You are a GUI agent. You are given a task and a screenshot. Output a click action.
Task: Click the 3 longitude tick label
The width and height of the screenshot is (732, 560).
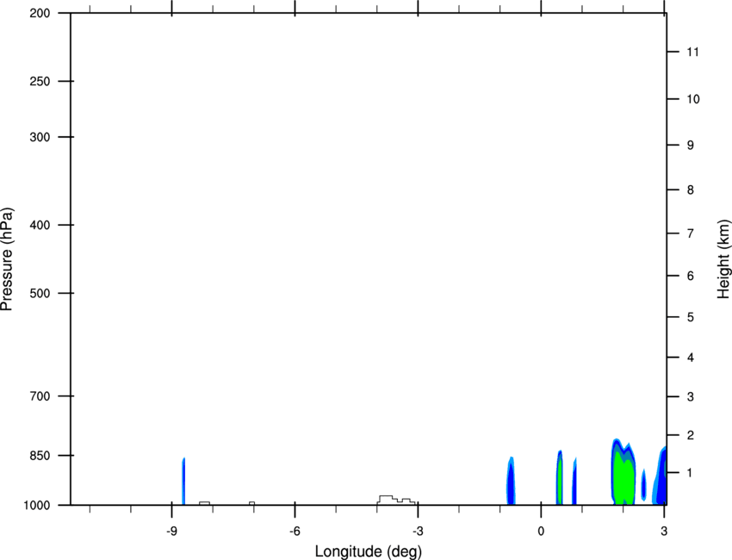coord(664,531)
